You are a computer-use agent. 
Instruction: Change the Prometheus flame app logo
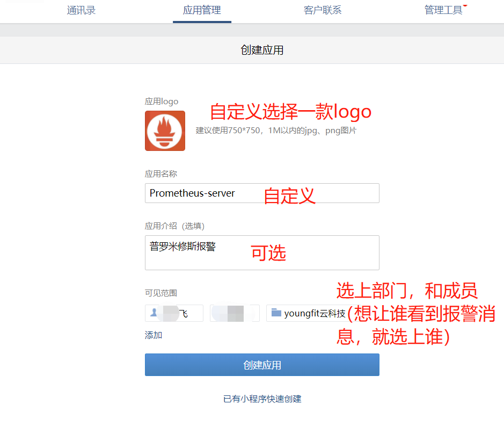click(165, 131)
